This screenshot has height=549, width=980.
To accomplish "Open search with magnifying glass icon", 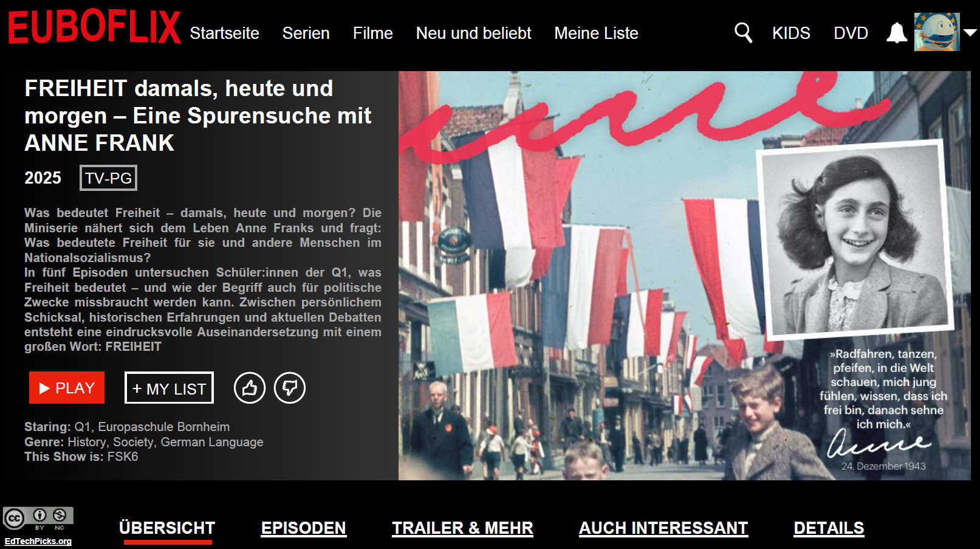I will click(x=742, y=33).
